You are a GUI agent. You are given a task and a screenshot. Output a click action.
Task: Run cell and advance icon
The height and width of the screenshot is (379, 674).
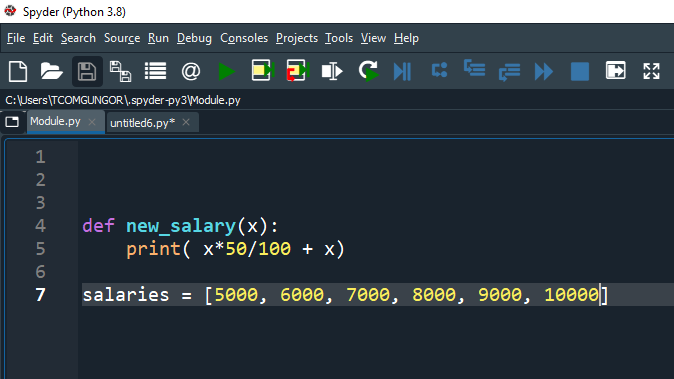click(x=297, y=70)
